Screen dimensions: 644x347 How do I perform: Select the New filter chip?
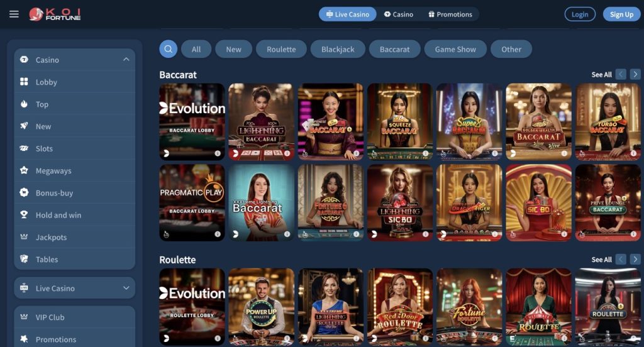pyautogui.click(x=234, y=49)
